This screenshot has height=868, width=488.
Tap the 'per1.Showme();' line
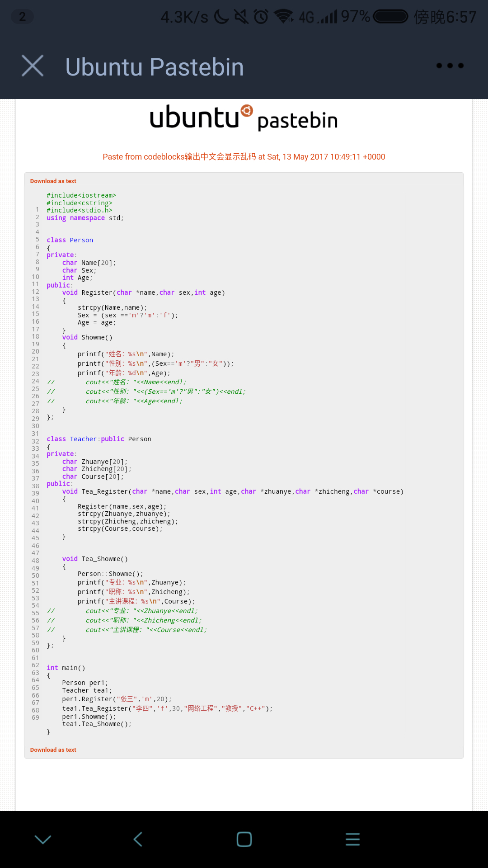(x=89, y=717)
